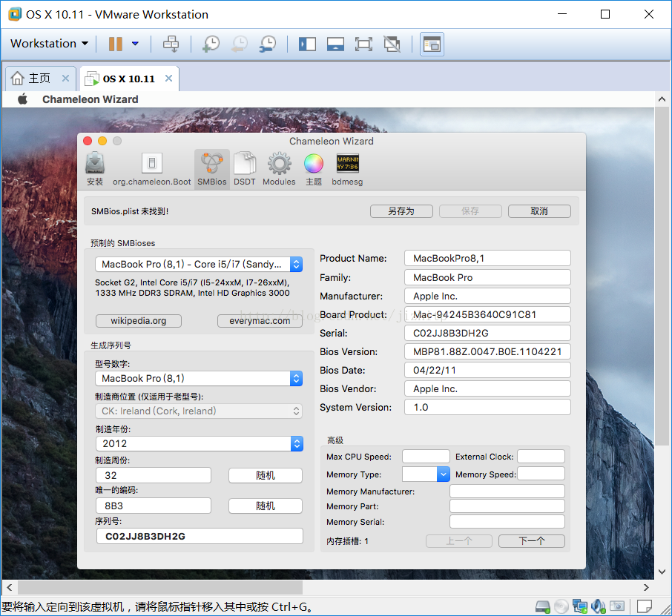Click the revert to snapshot icon
This screenshot has height=616, width=672.
tap(240, 44)
